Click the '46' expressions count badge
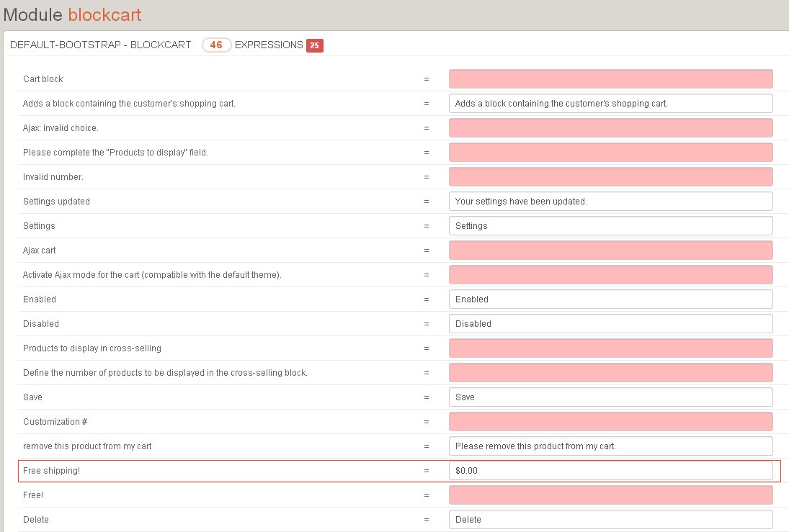Image resolution: width=789 pixels, height=532 pixels. 216,45
